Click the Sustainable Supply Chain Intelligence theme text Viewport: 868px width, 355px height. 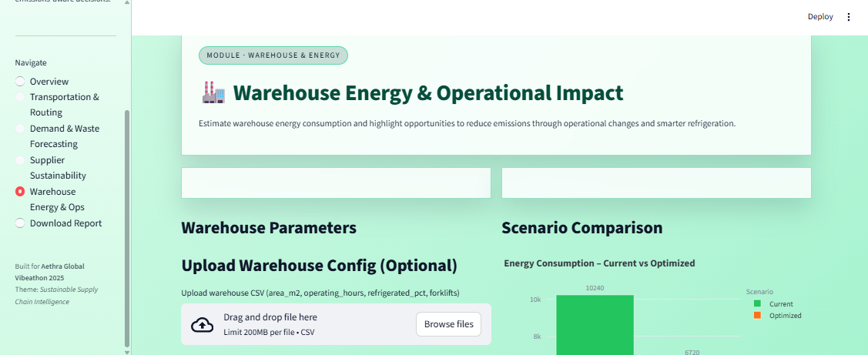55,295
